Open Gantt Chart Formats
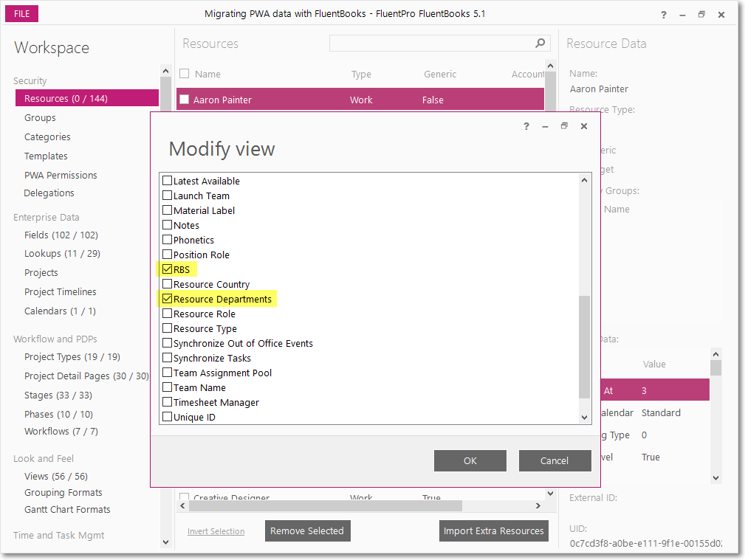Image resolution: width=745 pixels, height=560 pixels. (67, 509)
